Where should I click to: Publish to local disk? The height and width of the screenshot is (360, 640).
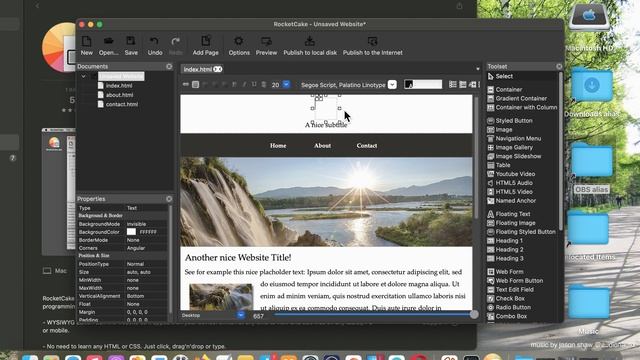310,45
